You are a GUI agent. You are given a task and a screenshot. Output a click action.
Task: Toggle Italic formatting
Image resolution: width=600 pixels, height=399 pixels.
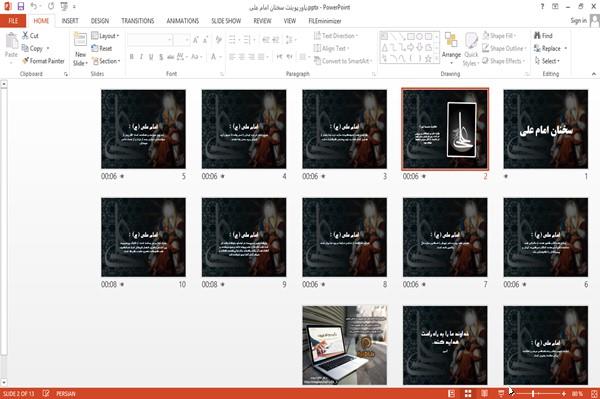141,57
